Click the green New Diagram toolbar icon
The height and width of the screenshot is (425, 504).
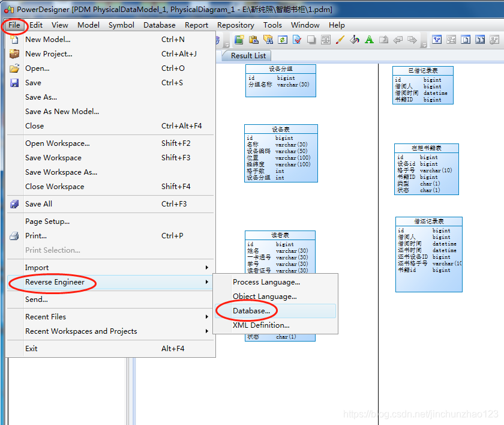[239, 40]
